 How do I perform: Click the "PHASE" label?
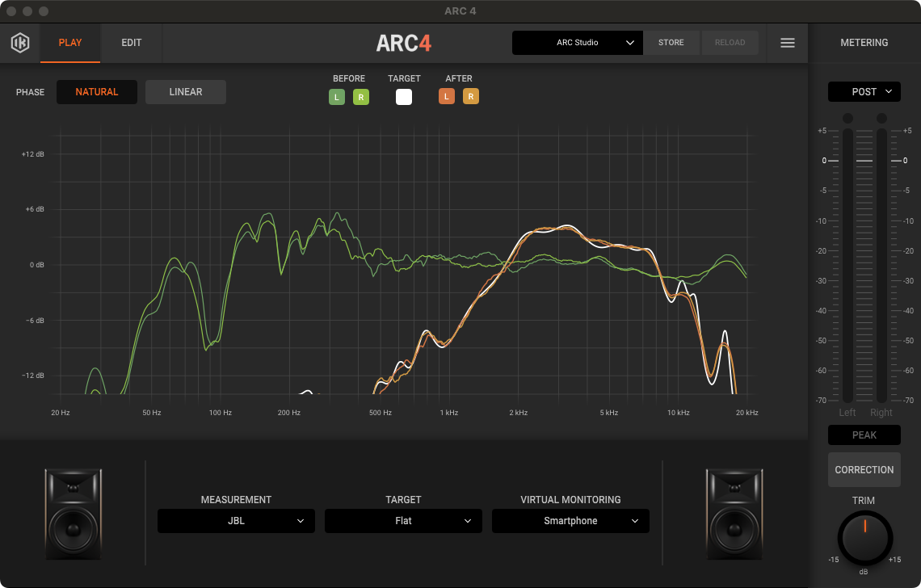tap(31, 92)
